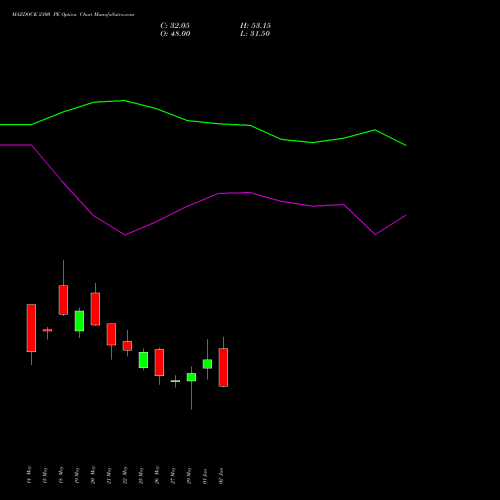
Task: Click the 01 Jun date label
Action: (205, 475)
